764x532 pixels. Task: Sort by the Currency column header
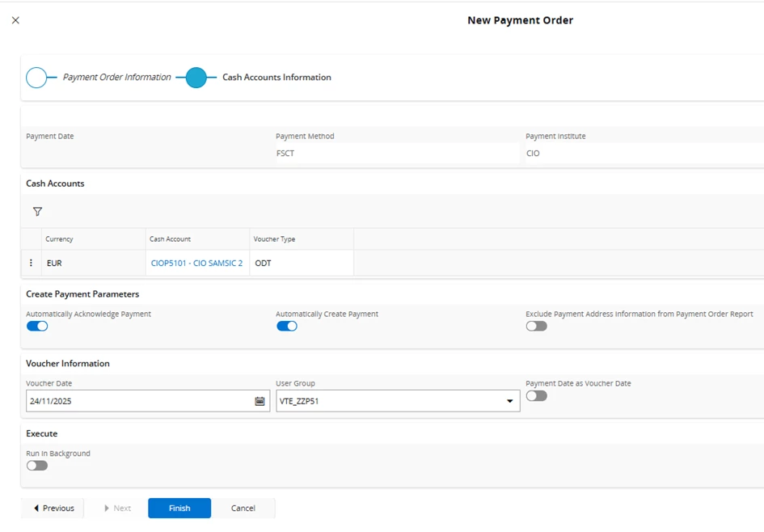(94, 239)
